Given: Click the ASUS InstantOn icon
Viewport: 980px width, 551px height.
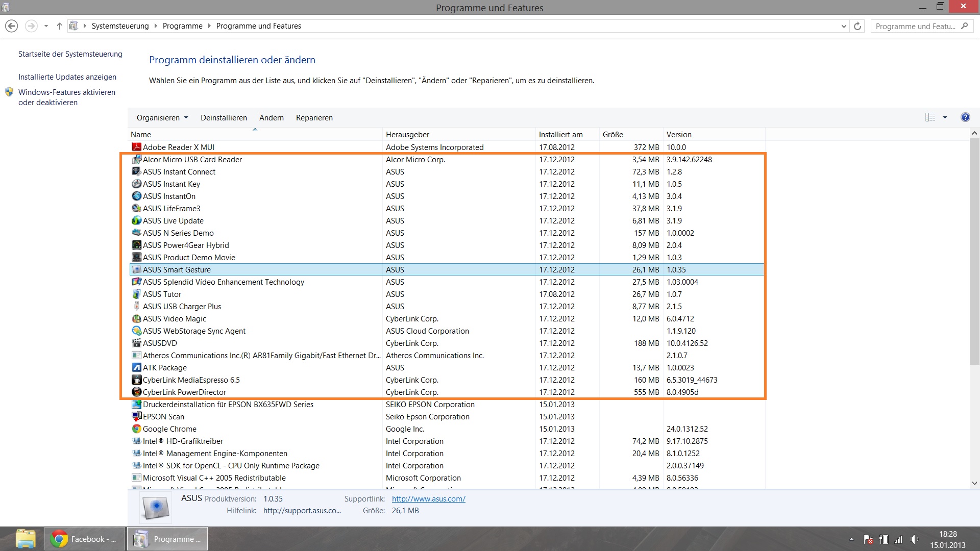Looking at the screenshot, I should coord(136,196).
